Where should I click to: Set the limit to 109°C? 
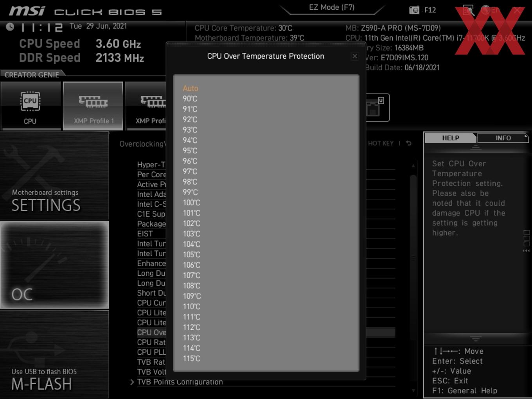[x=192, y=296]
